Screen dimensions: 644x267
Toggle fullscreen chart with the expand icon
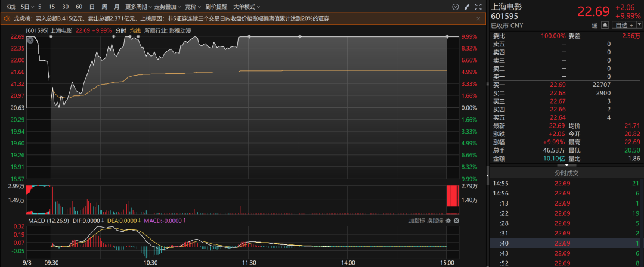(x=478, y=7)
